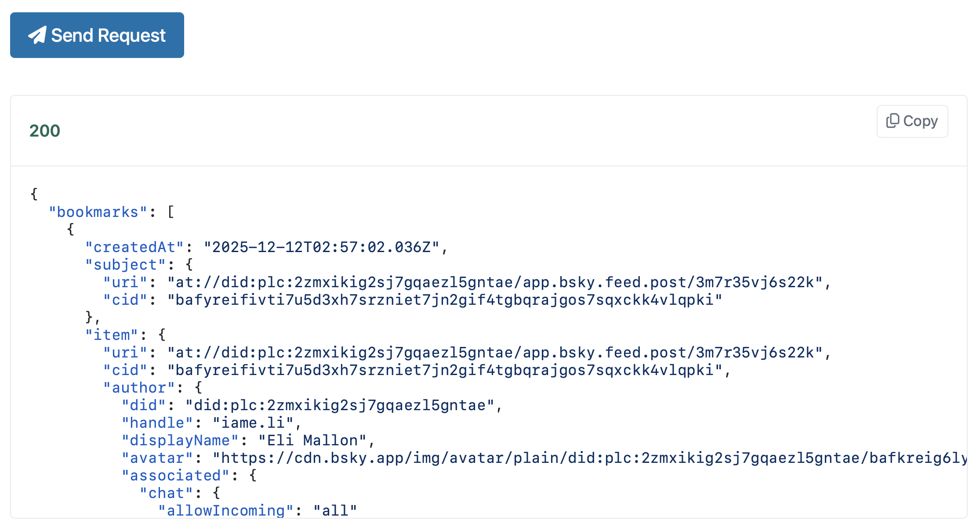Click the displayName value "Eli Mallon"
The height and width of the screenshot is (527, 980).
coord(312,440)
